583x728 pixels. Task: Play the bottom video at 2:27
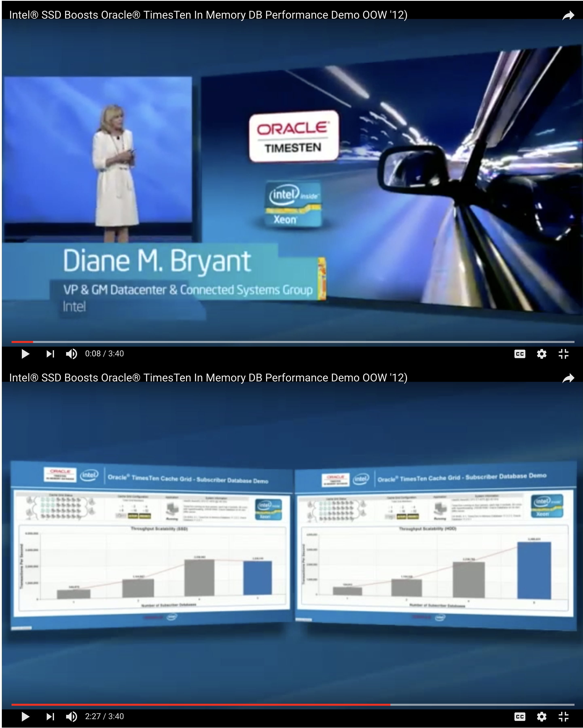click(25, 716)
